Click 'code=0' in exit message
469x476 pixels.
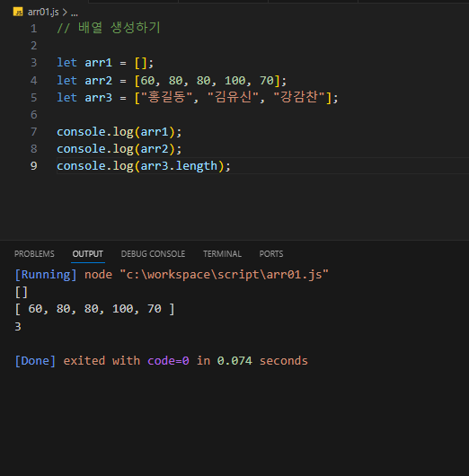(x=168, y=361)
